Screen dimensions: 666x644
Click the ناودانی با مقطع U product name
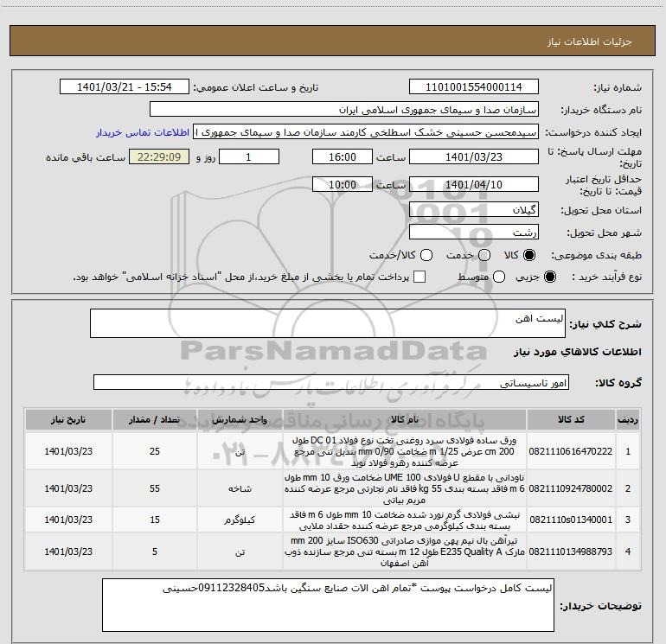405,488
